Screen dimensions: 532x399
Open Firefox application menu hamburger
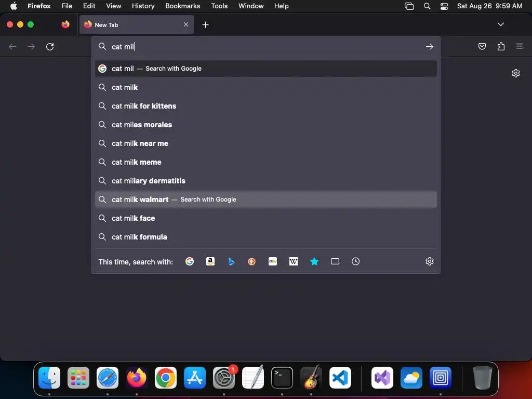click(x=520, y=46)
